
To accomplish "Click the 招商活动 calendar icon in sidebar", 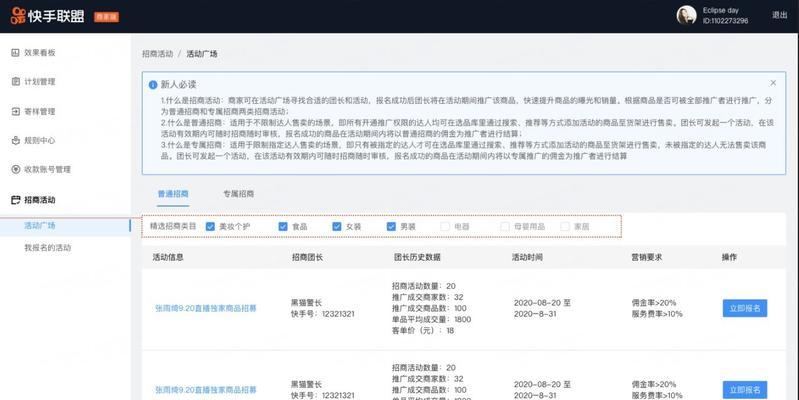I will pyautogui.click(x=15, y=200).
